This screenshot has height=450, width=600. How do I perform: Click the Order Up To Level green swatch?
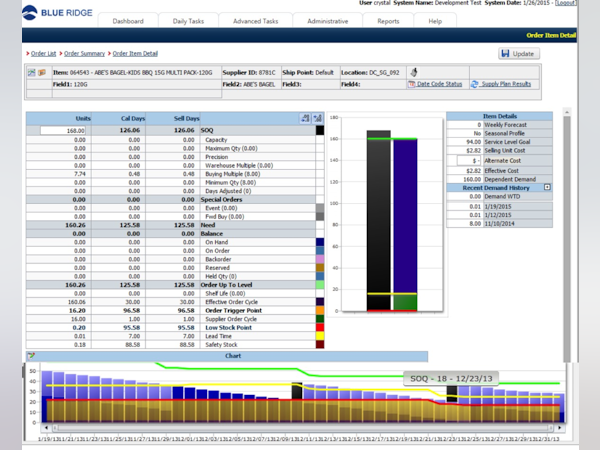pyautogui.click(x=320, y=285)
